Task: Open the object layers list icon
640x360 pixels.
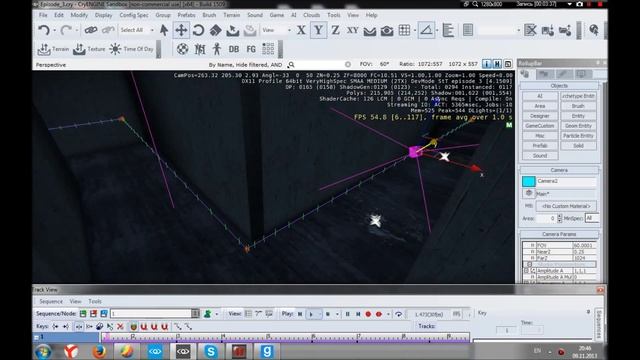Action: click(468, 30)
